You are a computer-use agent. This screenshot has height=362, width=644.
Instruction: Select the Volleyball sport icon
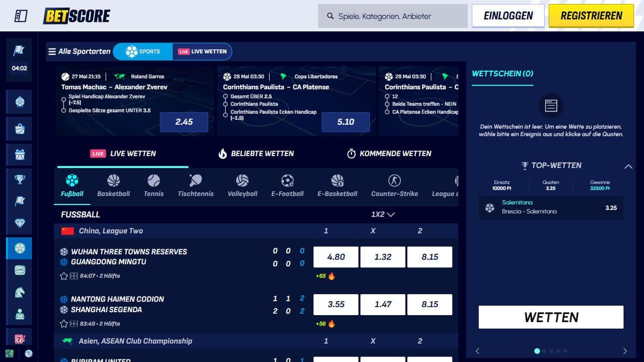pos(243,185)
